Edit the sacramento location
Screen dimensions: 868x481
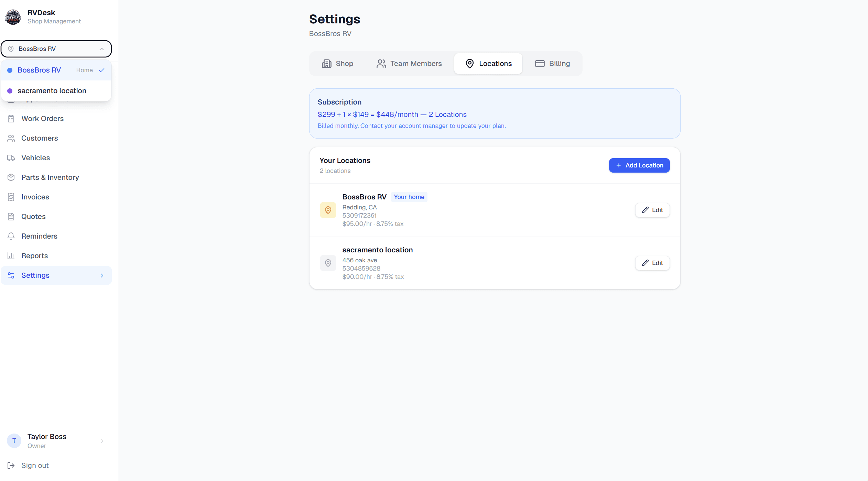pyautogui.click(x=652, y=263)
